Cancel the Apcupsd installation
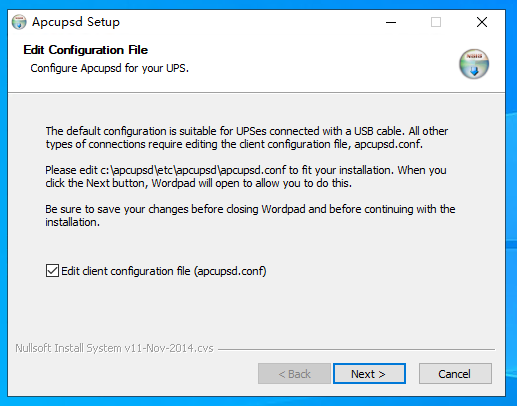The width and height of the screenshot is (517, 406). [455, 374]
